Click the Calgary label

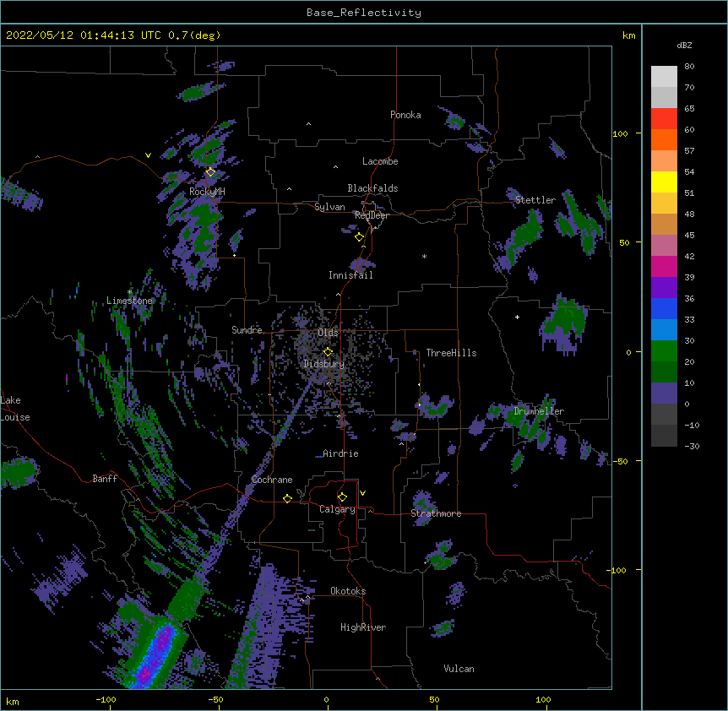pyautogui.click(x=337, y=509)
